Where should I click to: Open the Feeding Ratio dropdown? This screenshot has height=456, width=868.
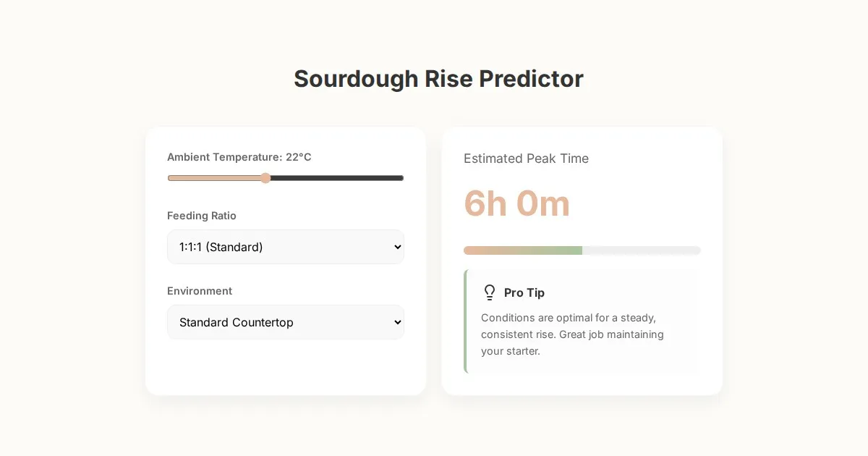click(x=285, y=247)
